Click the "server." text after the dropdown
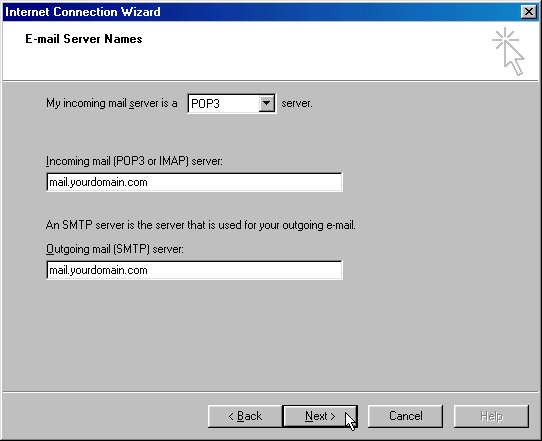 pos(297,103)
